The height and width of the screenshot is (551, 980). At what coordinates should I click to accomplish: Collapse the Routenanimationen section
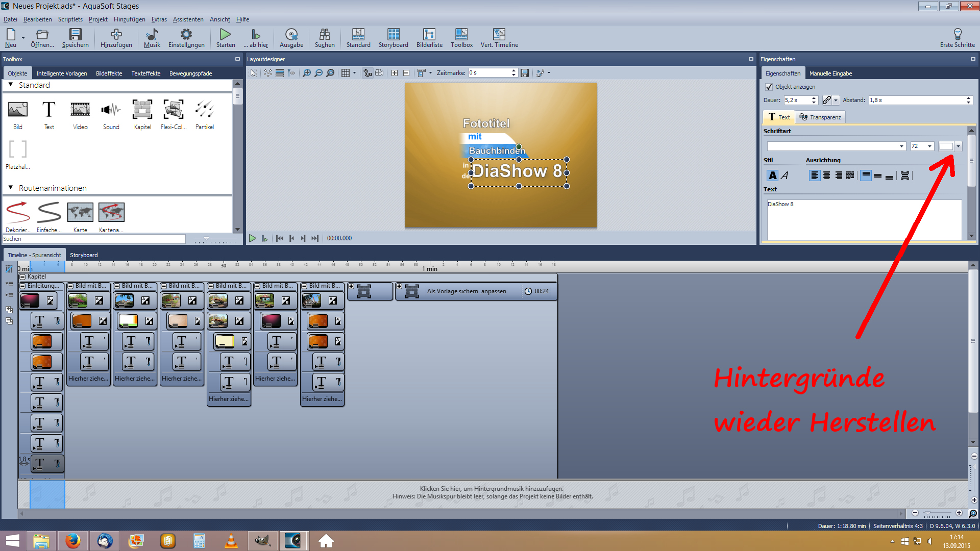(11, 188)
